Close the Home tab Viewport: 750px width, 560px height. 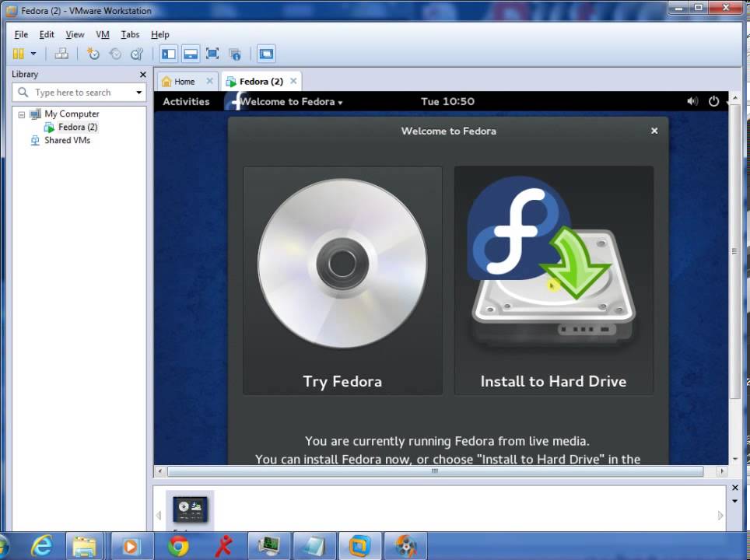click(209, 82)
